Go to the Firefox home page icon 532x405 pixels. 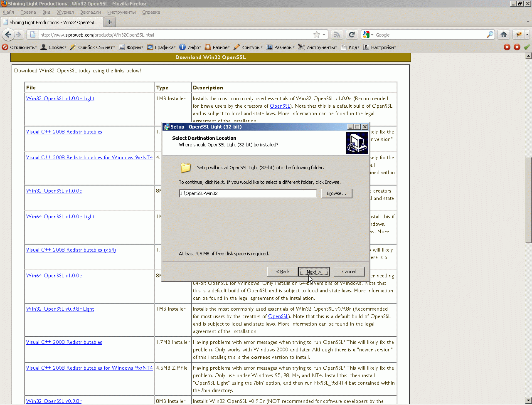point(504,35)
